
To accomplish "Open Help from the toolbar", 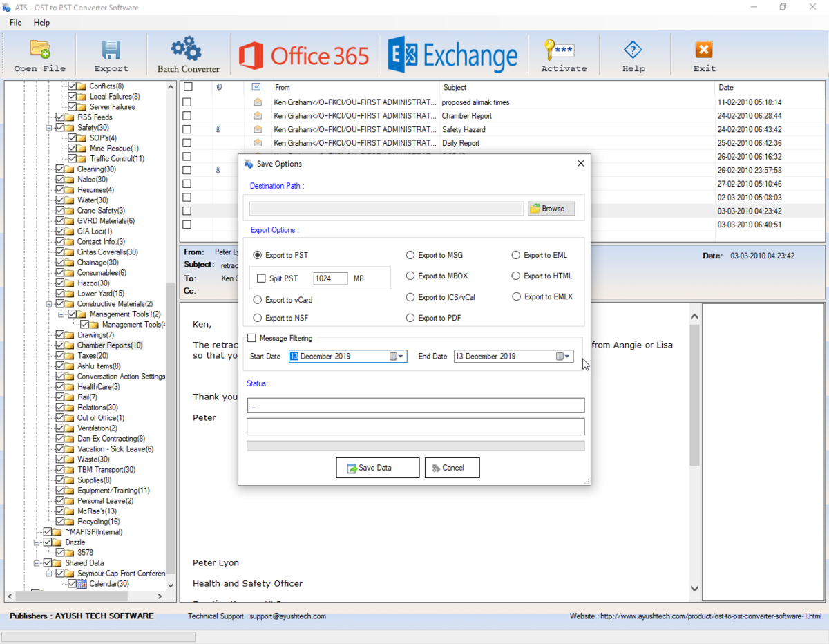I will pyautogui.click(x=633, y=55).
